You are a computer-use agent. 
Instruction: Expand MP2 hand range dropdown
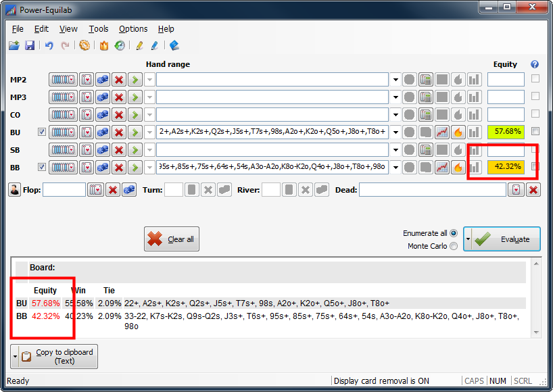(395, 80)
